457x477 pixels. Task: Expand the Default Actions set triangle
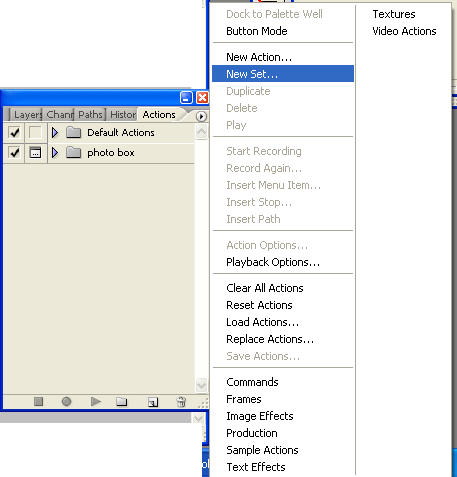click(x=55, y=133)
